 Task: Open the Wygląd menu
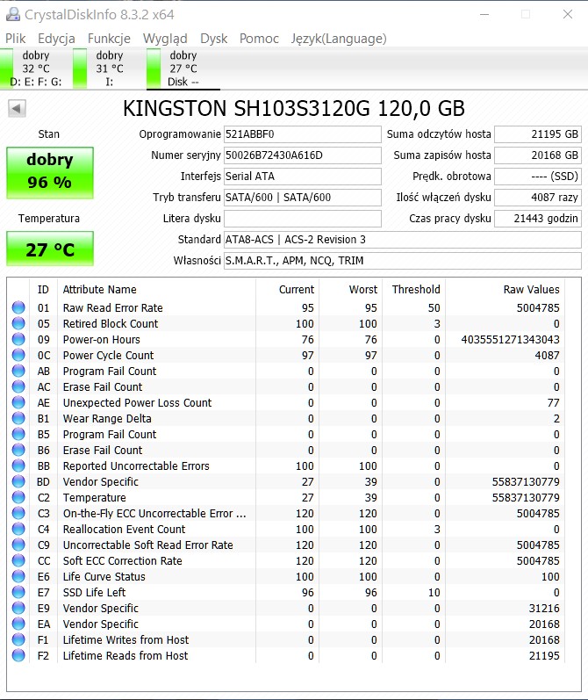(x=165, y=39)
